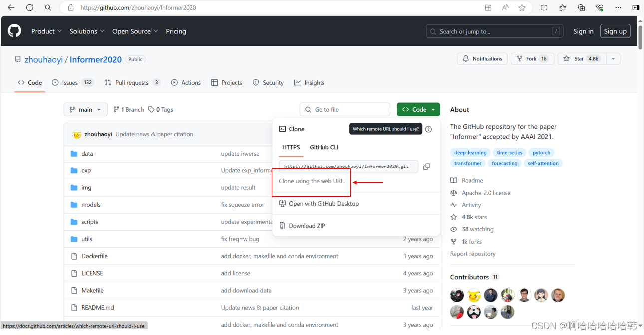The image size is (644, 335).
Task: Focus the GitHub search or jump to field
Action: 494,31
